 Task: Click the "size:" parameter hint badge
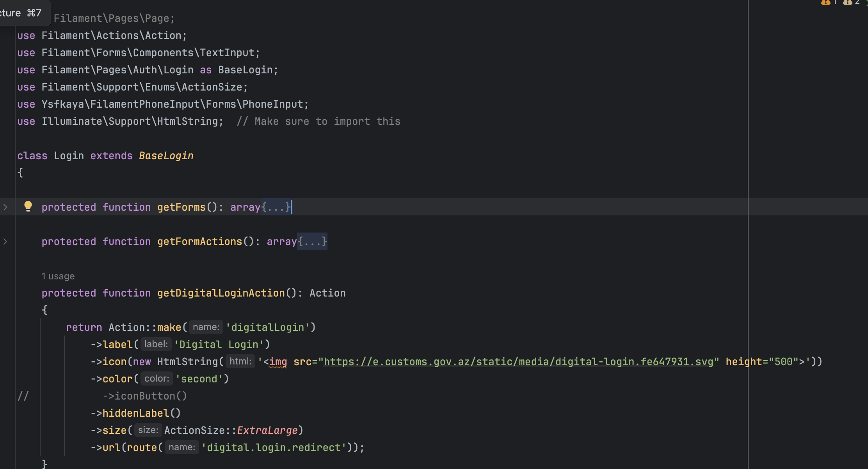tap(148, 430)
